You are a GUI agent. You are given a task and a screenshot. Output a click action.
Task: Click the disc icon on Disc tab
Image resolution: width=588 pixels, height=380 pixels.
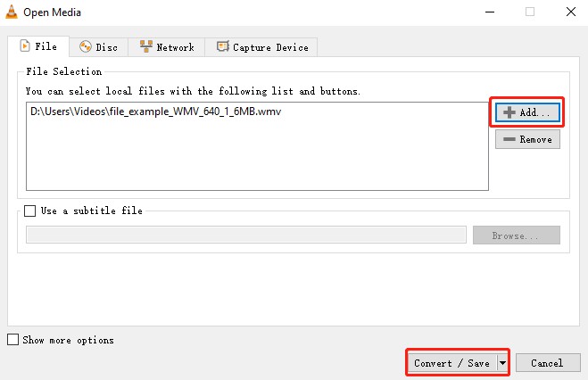(x=87, y=47)
